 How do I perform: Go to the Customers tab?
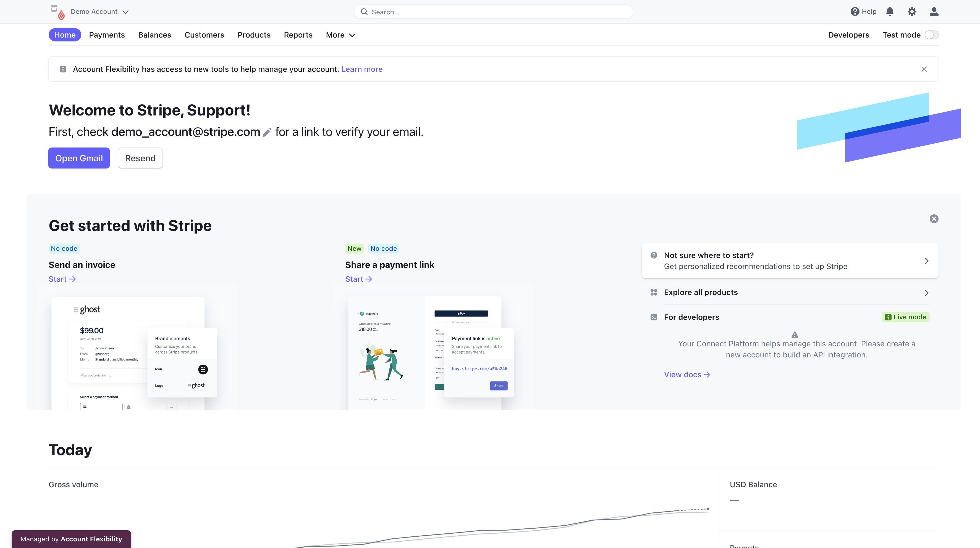pos(204,35)
